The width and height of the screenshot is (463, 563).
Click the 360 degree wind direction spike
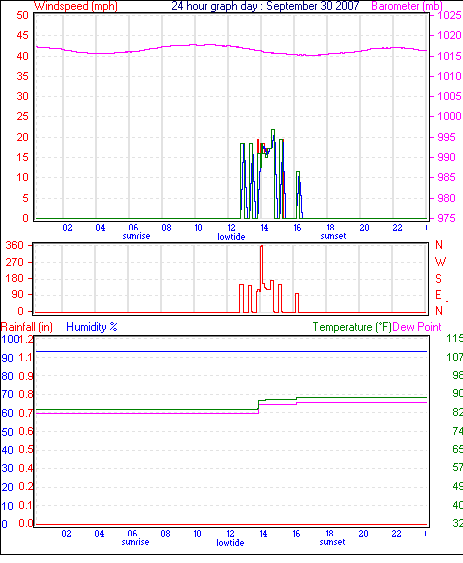click(x=261, y=248)
